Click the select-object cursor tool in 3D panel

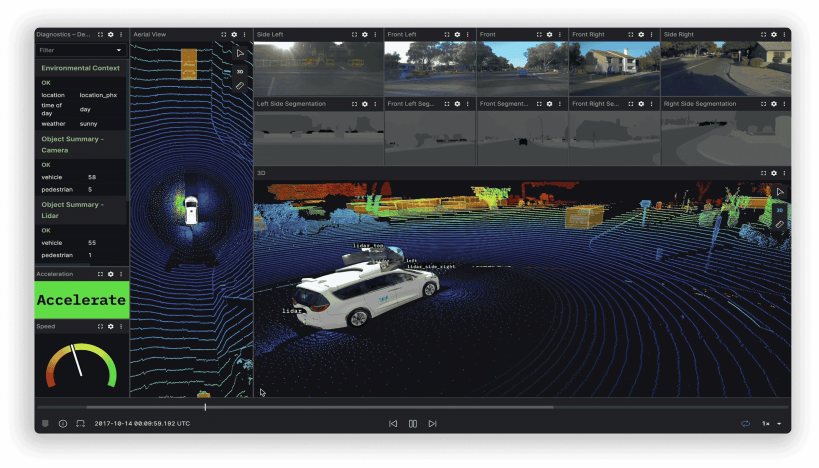coord(780,192)
